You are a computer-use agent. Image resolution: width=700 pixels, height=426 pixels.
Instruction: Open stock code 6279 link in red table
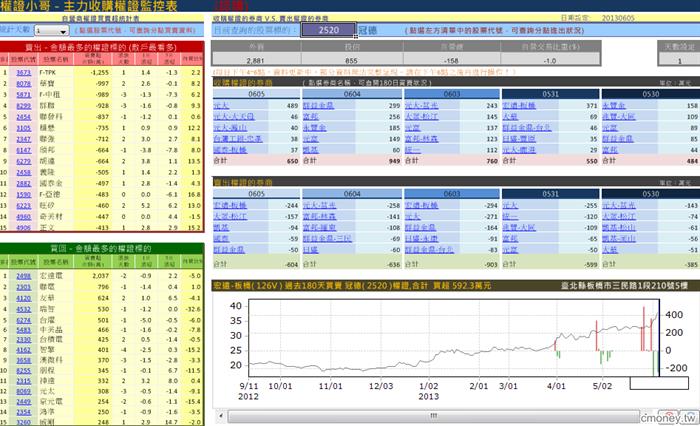[x=24, y=161]
